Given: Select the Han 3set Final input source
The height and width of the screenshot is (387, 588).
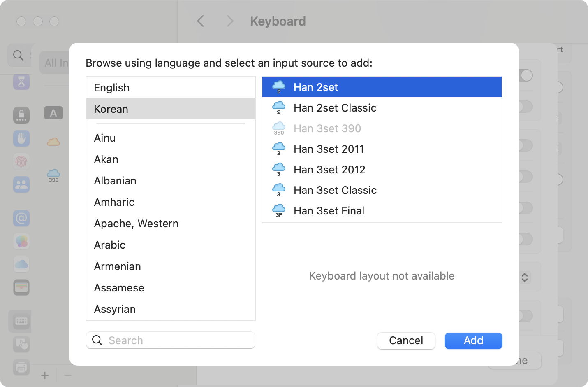Looking at the screenshot, I should 329,211.
